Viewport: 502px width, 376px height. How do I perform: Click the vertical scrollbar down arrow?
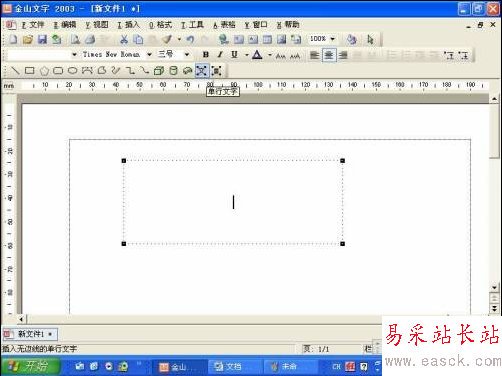(494, 287)
